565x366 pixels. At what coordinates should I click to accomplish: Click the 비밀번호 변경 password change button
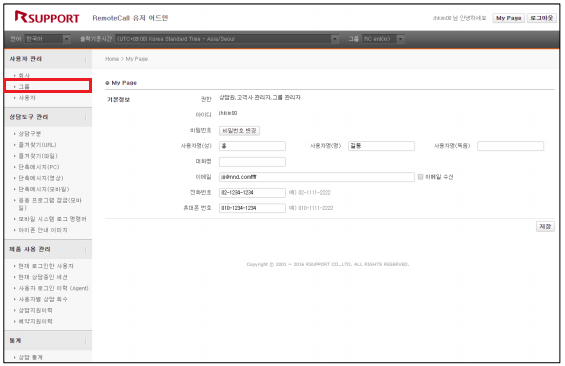(x=239, y=130)
